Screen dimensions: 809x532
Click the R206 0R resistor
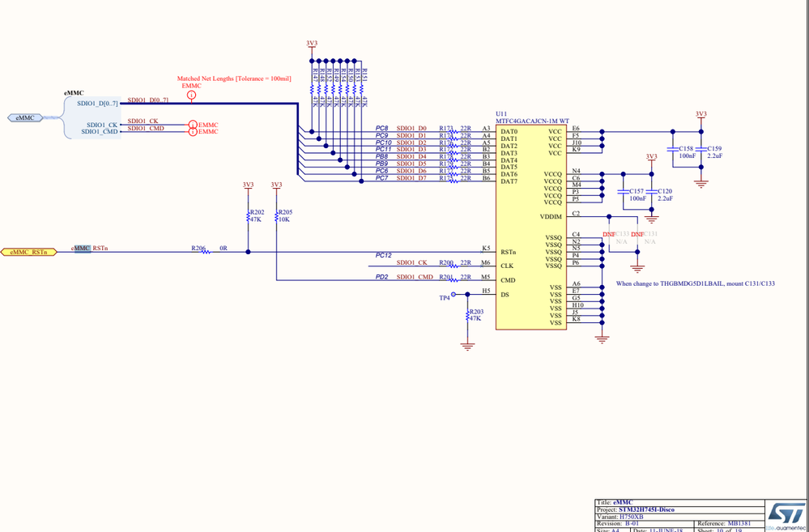coord(207,252)
